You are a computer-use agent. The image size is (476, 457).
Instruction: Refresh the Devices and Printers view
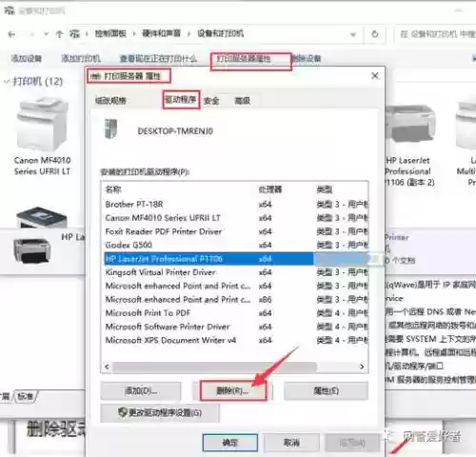375,34
